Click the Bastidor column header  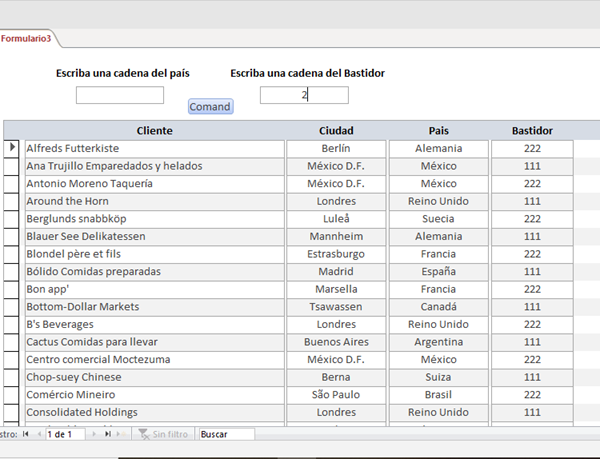coord(532,130)
